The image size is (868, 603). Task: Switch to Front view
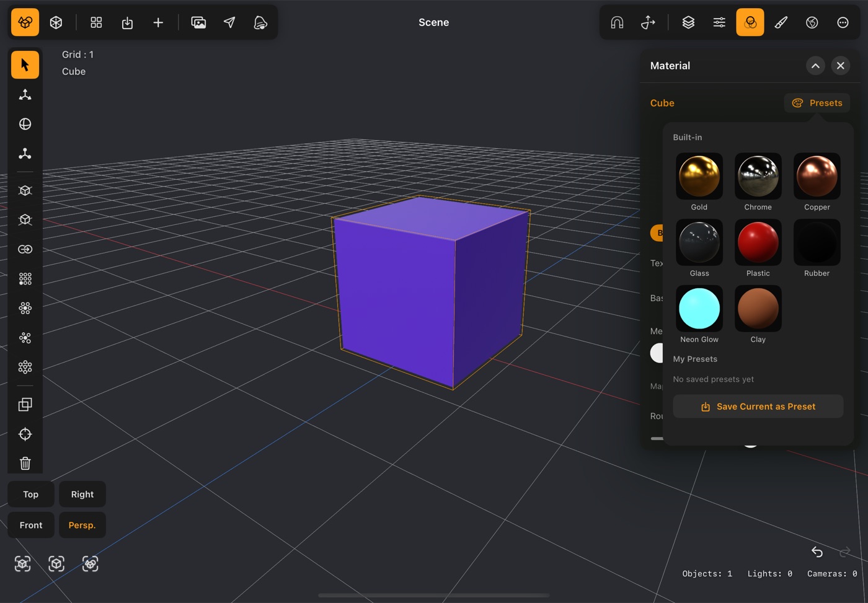(x=30, y=525)
